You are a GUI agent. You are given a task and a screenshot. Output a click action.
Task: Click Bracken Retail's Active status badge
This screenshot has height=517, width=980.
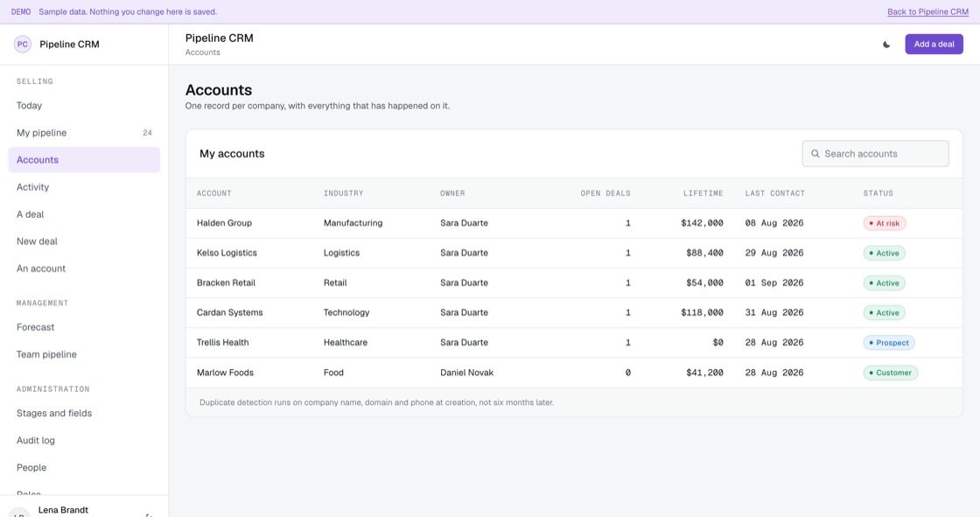[885, 283]
